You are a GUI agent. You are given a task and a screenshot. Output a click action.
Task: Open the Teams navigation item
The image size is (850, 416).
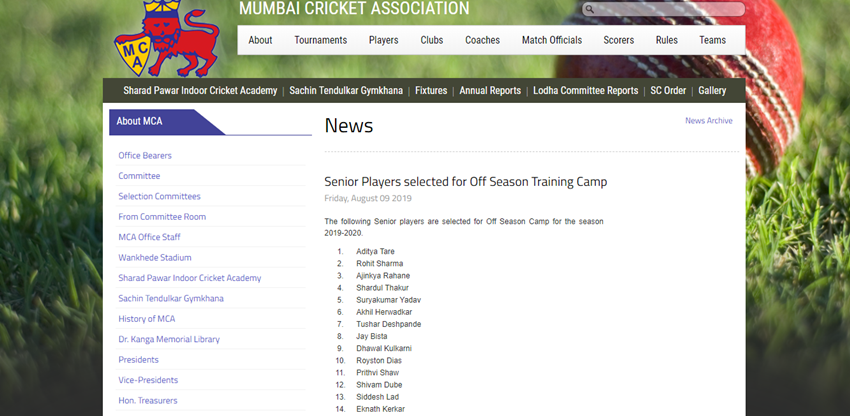712,40
